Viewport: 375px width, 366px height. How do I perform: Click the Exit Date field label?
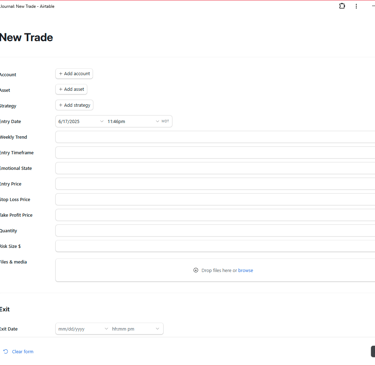[9, 329]
